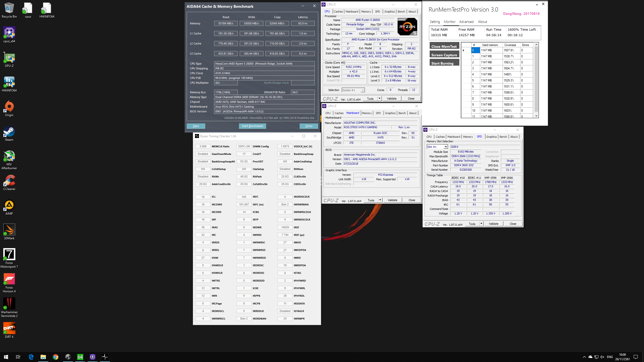This screenshot has width=644, height=362.
Task: Launch Origin desktop shortcut
Action: point(9,109)
